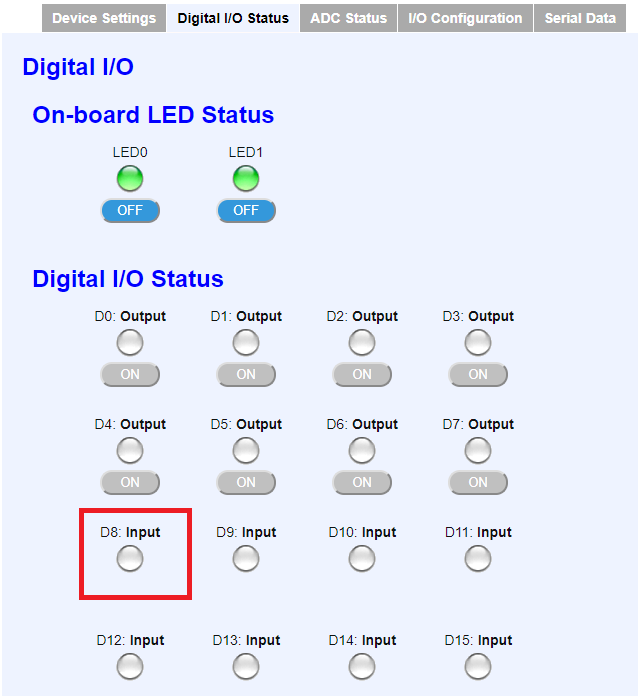Viewport: 638px width, 696px height.
Task: Click the 'LED0' label text
Action: (x=130, y=152)
